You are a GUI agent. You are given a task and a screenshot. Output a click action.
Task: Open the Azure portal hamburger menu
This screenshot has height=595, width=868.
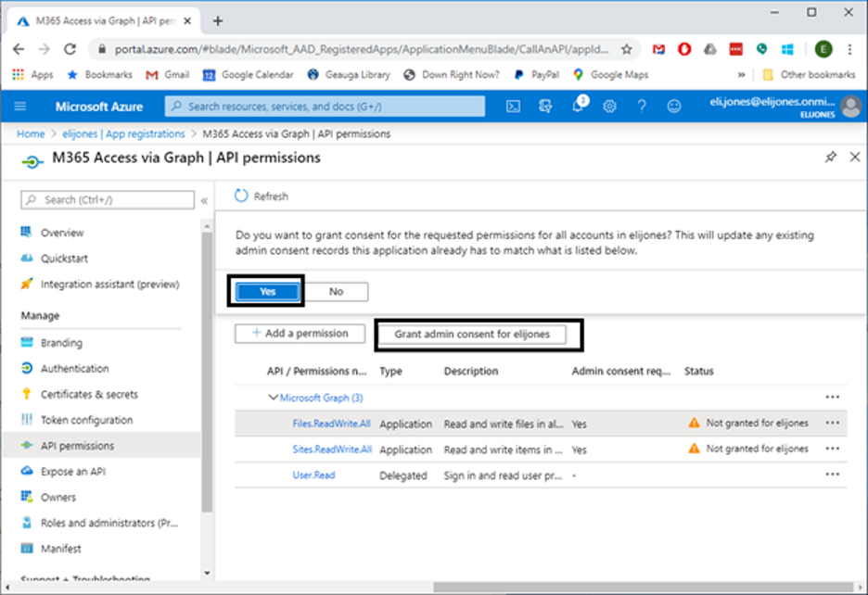20,107
